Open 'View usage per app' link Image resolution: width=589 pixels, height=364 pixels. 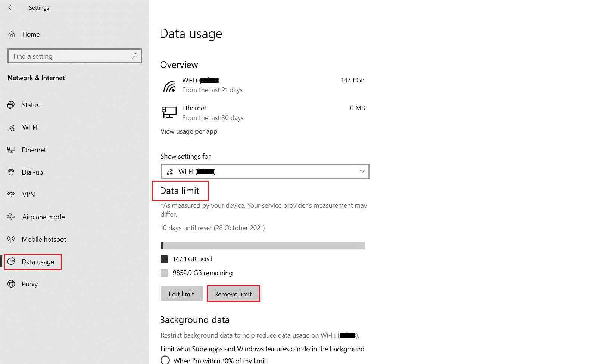(x=189, y=131)
